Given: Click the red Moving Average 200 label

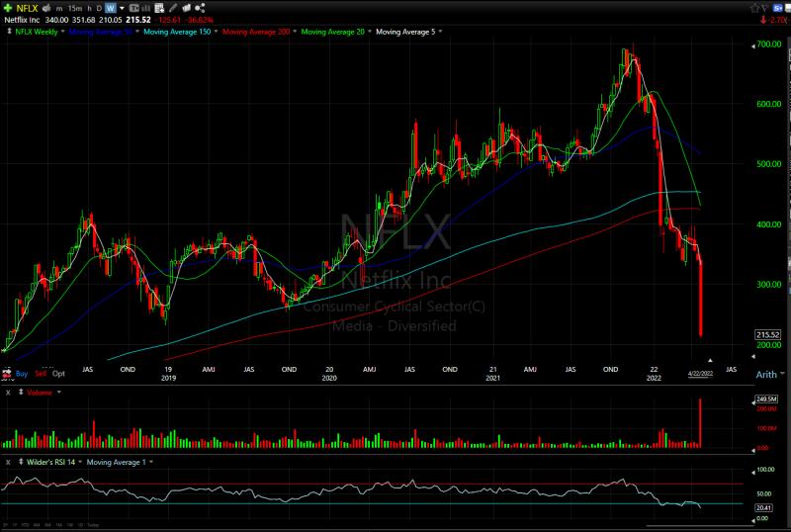Looking at the screenshot, I should 256,32.
